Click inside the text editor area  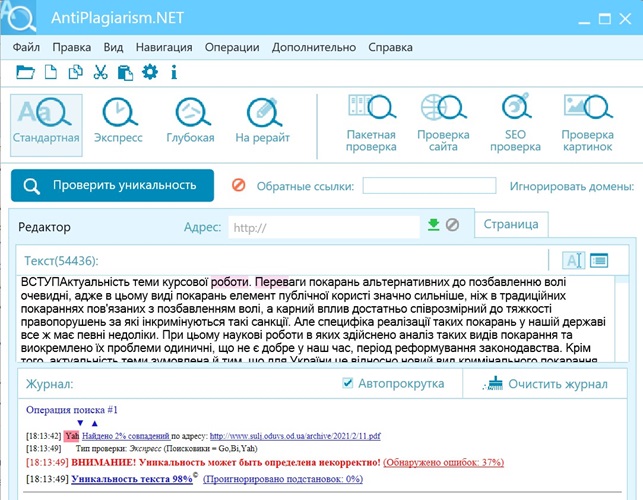point(316,318)
